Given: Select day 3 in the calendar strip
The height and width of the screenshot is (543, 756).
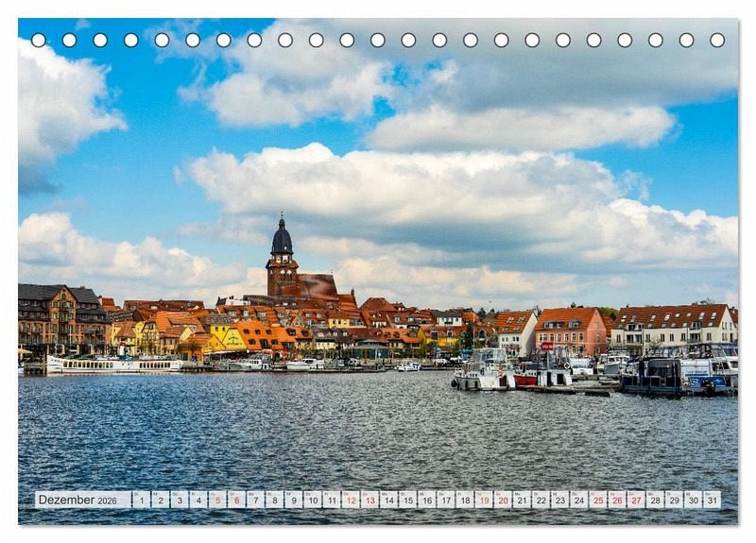Looking at the screenshot, I should tap(180, 500).
